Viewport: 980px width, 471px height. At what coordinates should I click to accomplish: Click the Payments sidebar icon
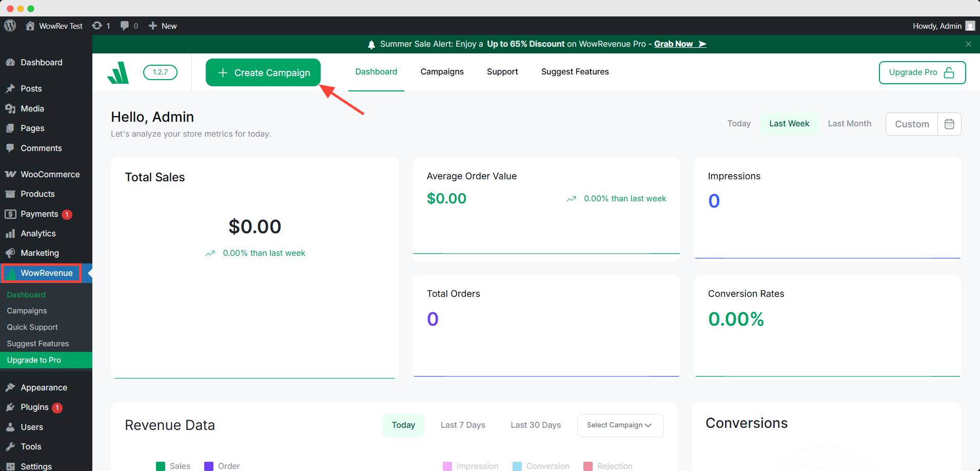tap(10, 214)
